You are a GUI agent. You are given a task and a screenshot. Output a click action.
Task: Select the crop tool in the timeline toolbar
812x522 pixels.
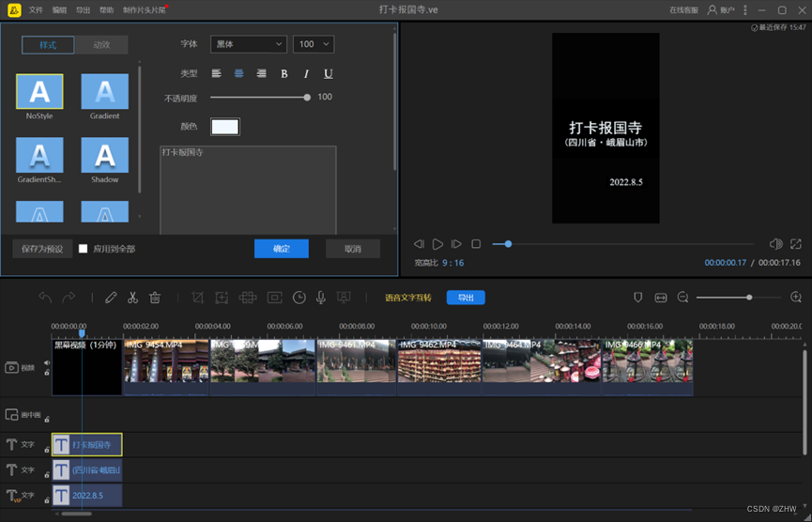coord(197,298)
